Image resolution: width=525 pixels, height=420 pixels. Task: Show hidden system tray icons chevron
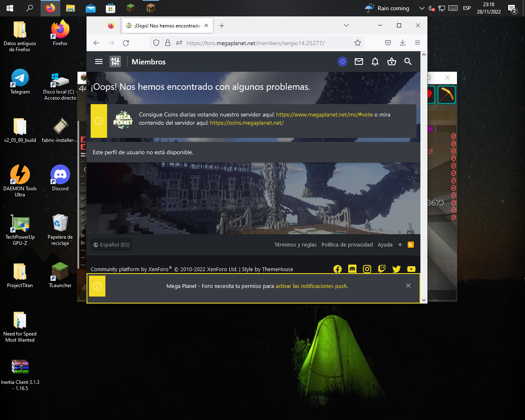tap(422, 8)
